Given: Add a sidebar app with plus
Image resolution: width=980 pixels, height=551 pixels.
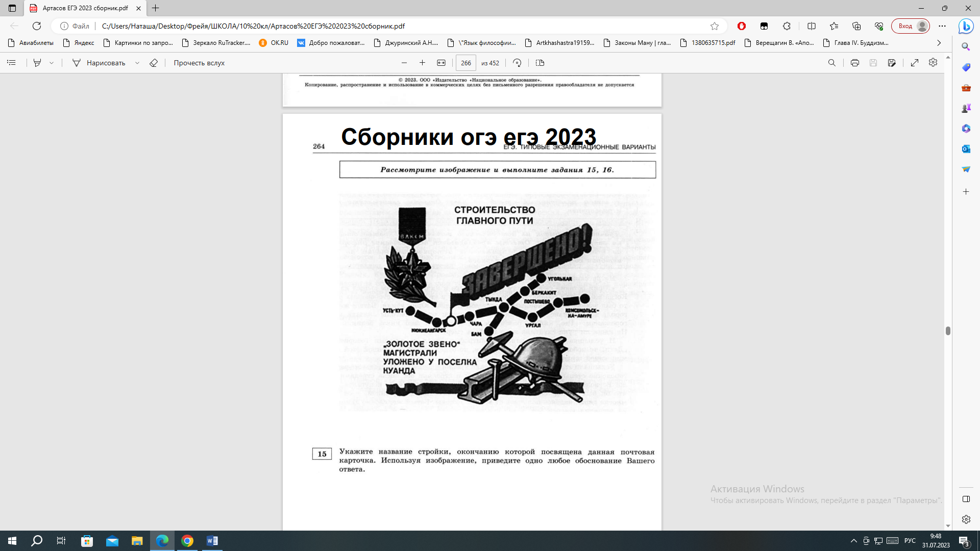Looking at the screenshot, I should click(x=966, y=192).
